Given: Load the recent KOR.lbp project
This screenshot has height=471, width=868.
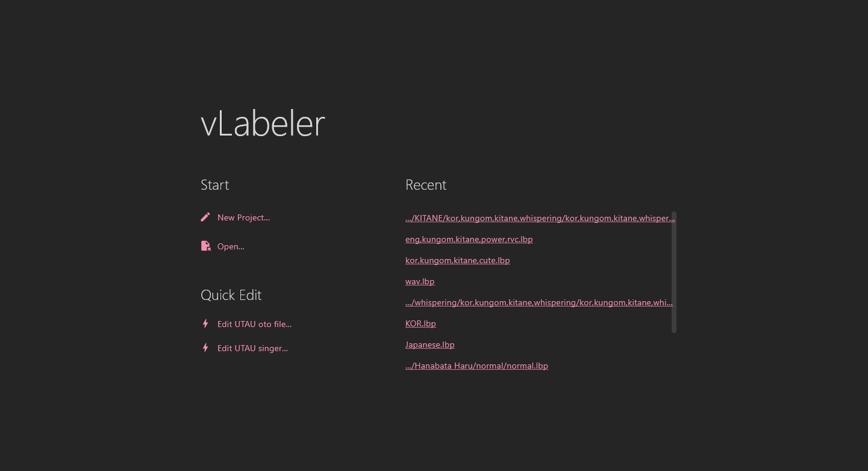Looking at the screenshot, I should (x=420, y=324).
